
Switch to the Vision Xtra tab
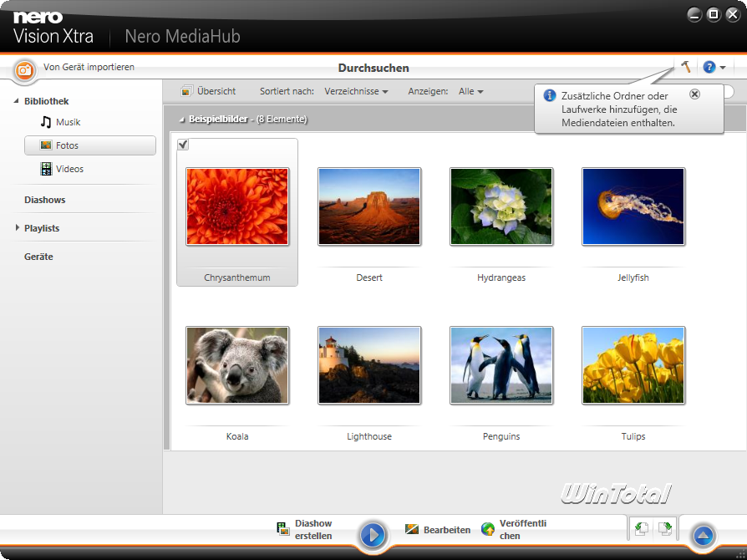[53, 36]
